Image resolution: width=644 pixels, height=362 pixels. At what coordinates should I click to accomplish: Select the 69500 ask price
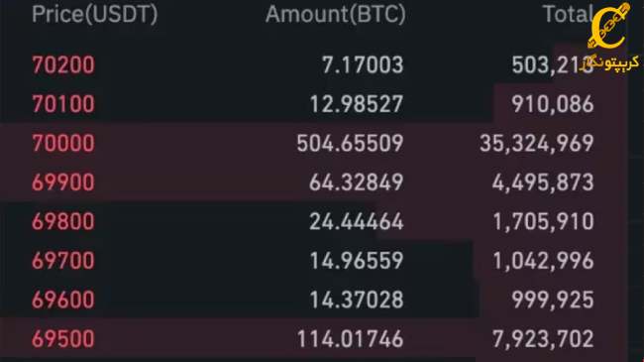[63, 339]
